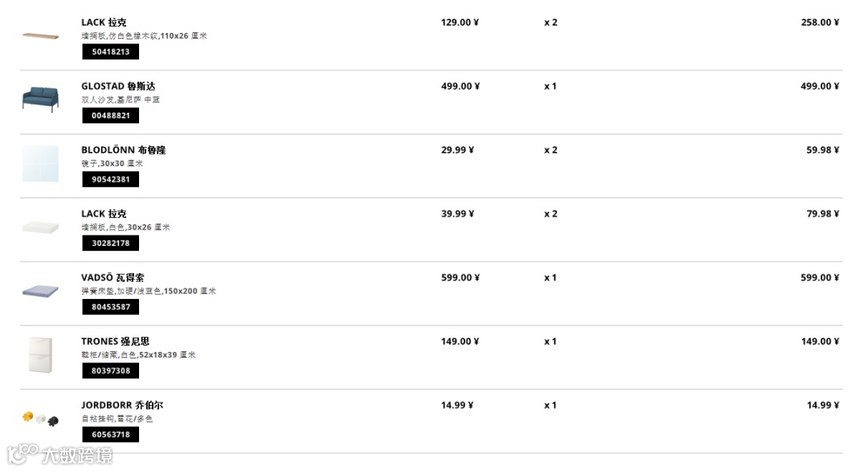Click article number 30282178 badge
The width and height of the screenshot is (868, 471).
pos(110,243)
